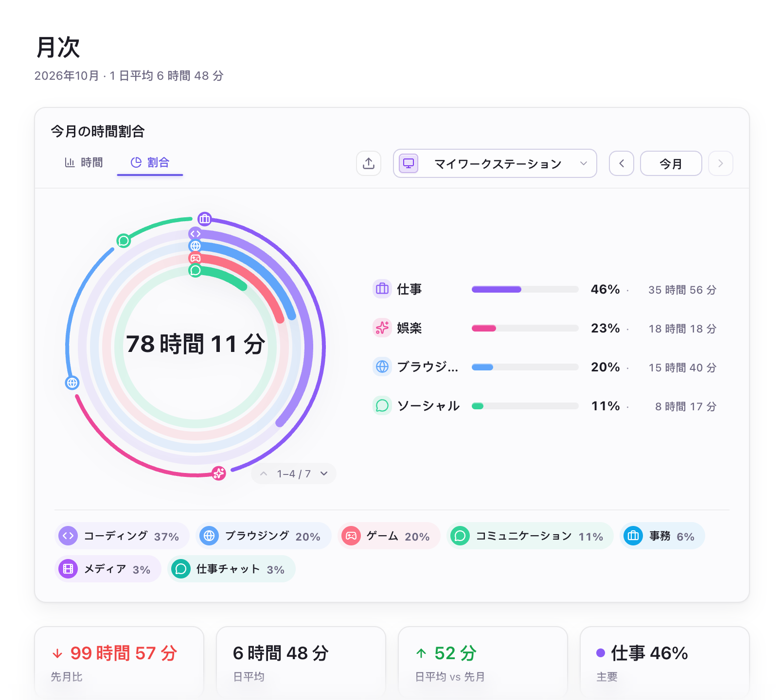Click the 18 時間 18 分 duration

pos(682,329)
